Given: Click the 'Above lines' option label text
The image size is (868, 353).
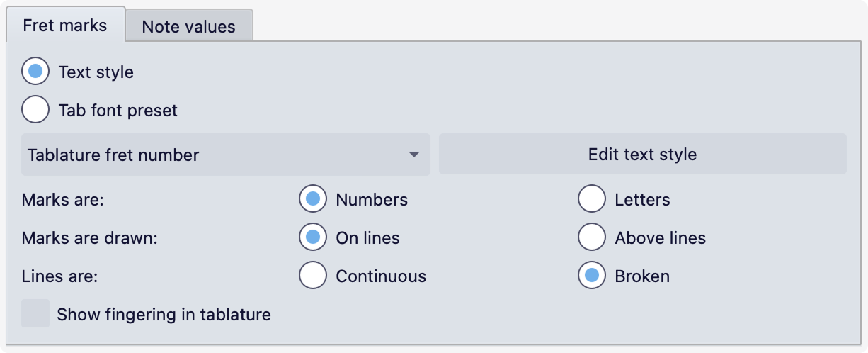Looking at the screenshot, I should click(660, 238).
